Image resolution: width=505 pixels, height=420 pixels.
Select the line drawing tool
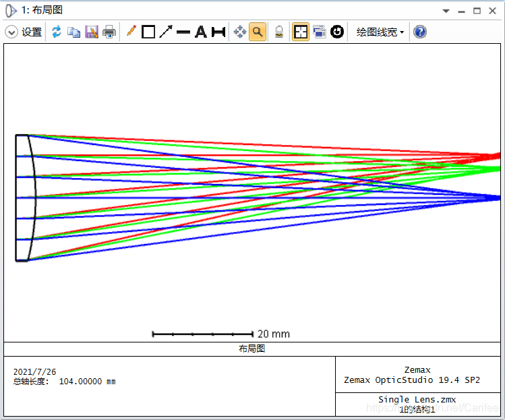(183, 32)
